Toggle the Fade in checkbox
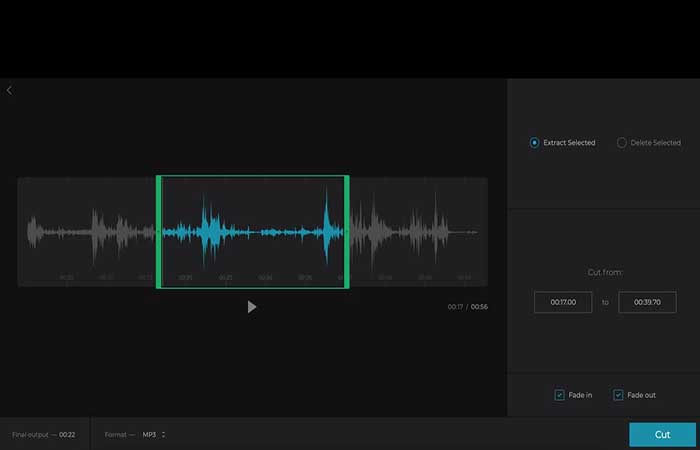This screenshot has height=450, width=700. tap(559, 395)
